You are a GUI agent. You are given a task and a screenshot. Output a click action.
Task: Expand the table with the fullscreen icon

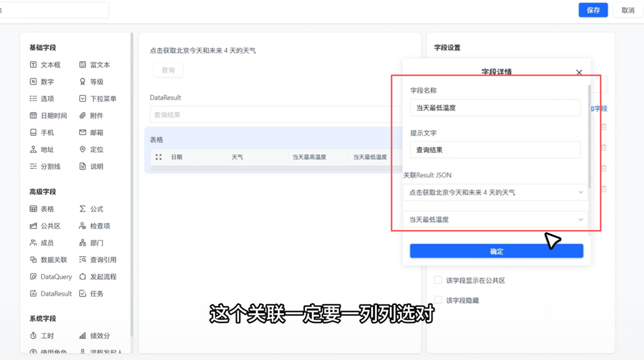(x=158, y=157)
